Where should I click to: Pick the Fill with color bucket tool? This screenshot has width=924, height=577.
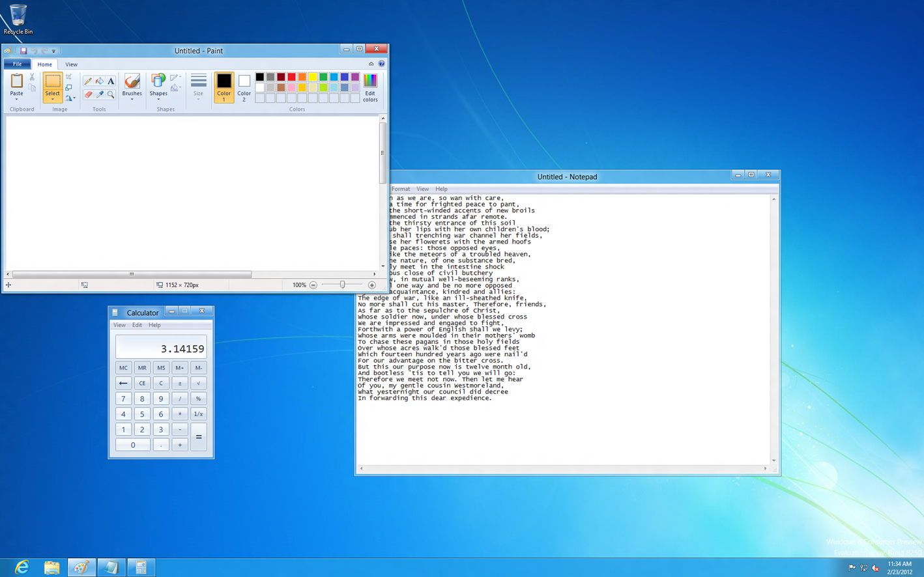[x=99, y=81]
